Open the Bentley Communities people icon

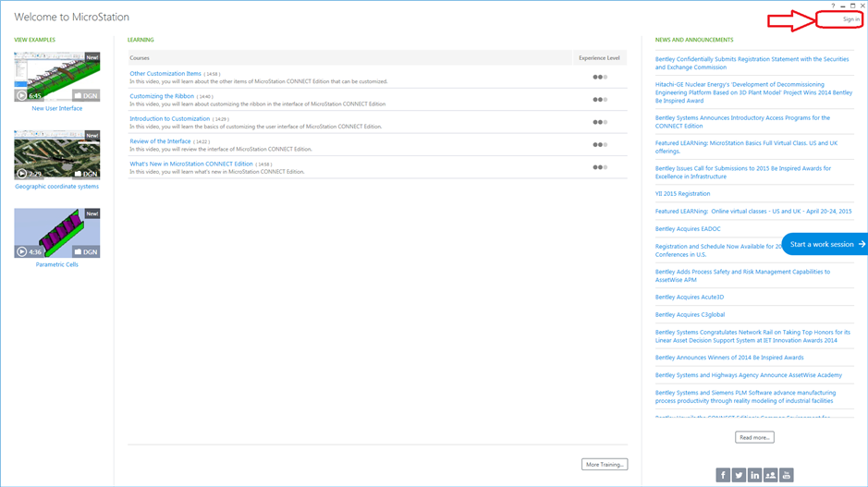tap(771, 475)
